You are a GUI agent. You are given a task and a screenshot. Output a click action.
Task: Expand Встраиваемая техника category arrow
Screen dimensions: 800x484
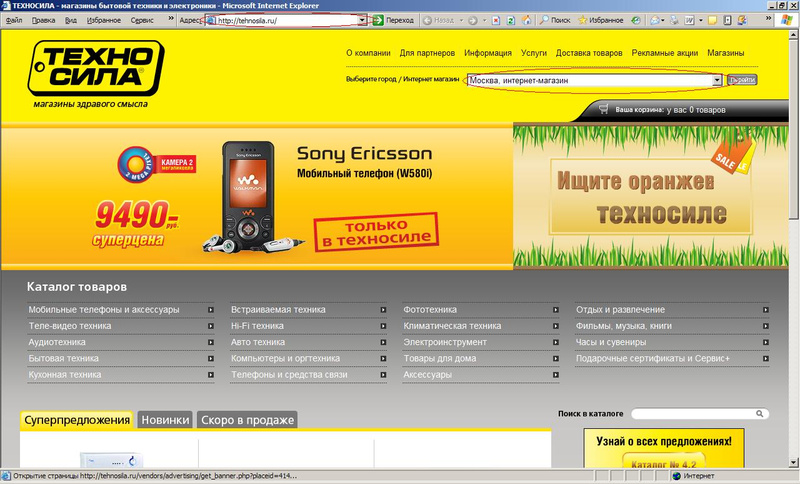point(383,310)
